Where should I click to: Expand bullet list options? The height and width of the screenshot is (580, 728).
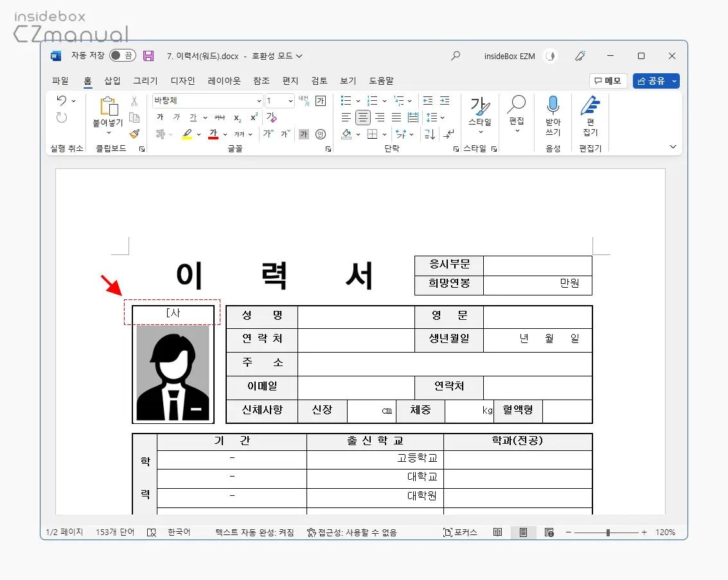[x=358, y=101]
